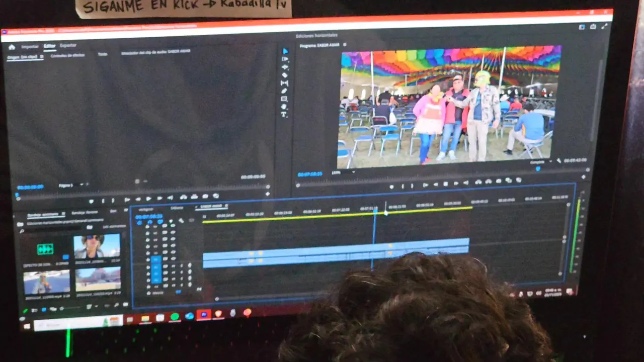
Task: Open the Completa playback resolution dropdown
Action: [x=541, y=162]
